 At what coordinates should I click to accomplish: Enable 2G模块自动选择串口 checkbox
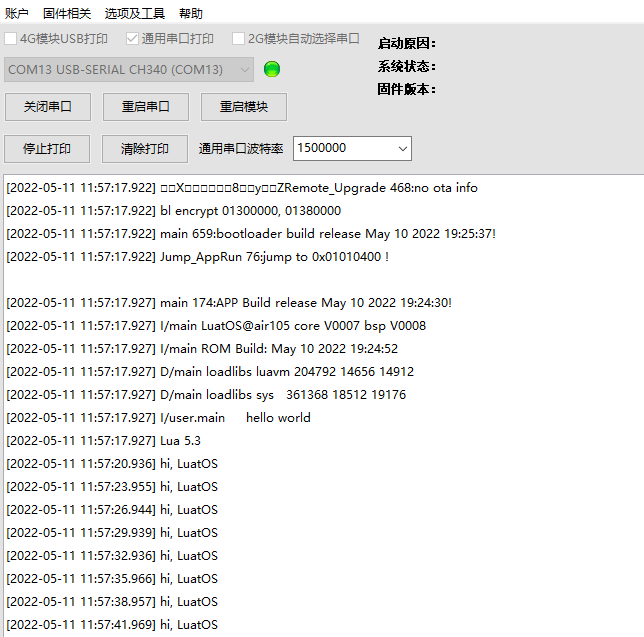pyautogui.click(x=239, y=39)
